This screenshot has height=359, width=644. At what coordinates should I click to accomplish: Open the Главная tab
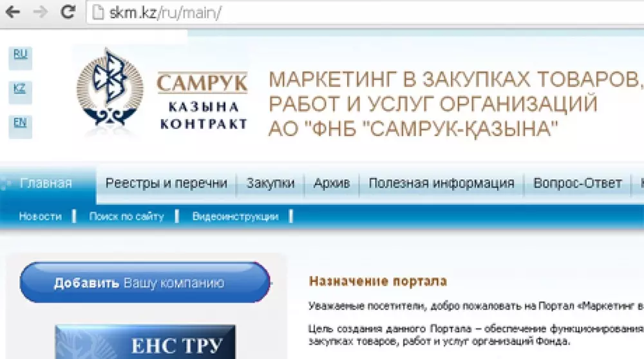pos(46,183)
